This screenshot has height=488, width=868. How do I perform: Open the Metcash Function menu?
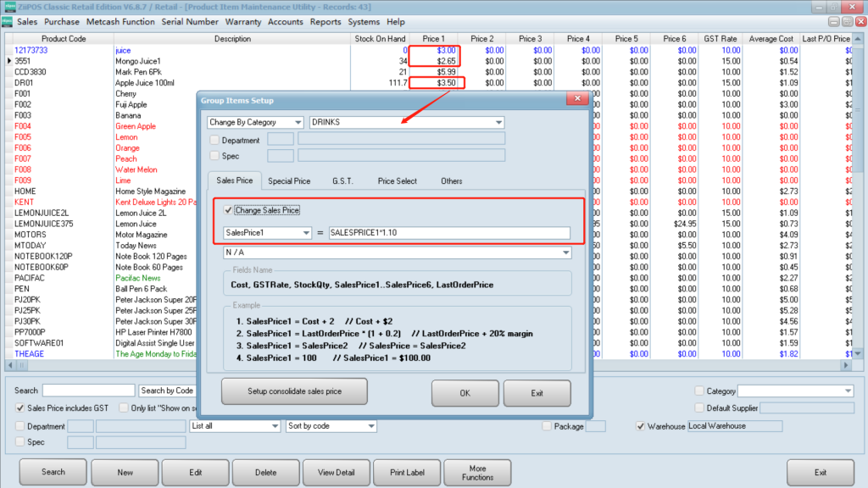click(120, 22)
